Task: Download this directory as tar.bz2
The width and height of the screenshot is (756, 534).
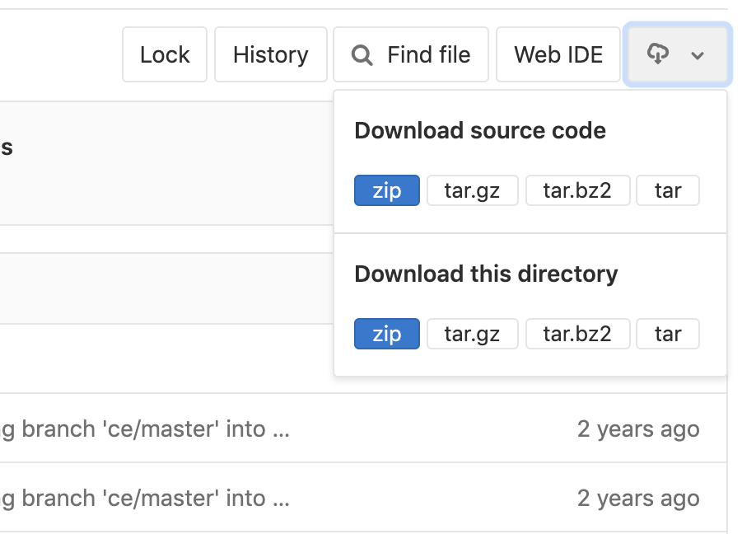Action: pyautogui.click(x=577, y=334)
